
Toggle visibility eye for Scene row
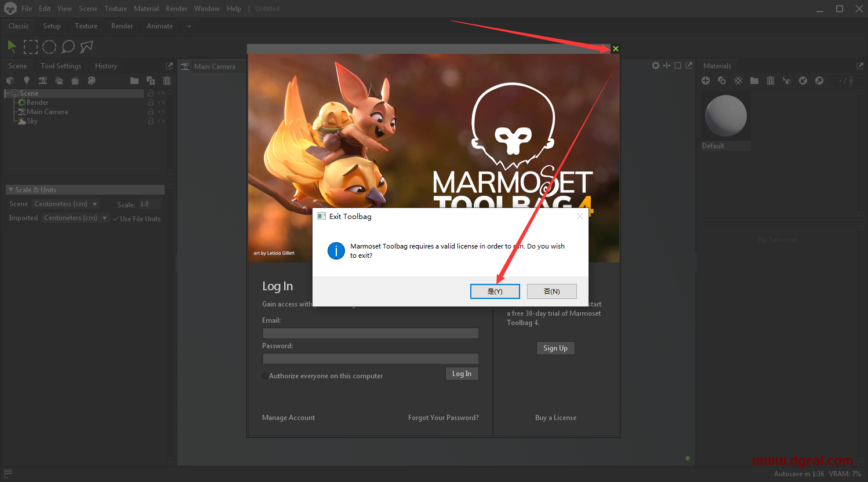coord(161,93)
